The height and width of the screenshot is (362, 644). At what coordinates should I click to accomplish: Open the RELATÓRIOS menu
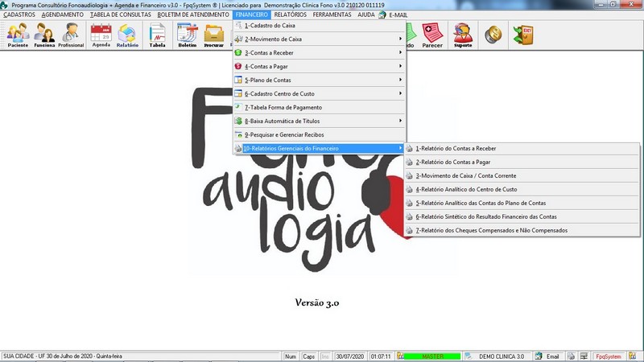coord(291,14)
